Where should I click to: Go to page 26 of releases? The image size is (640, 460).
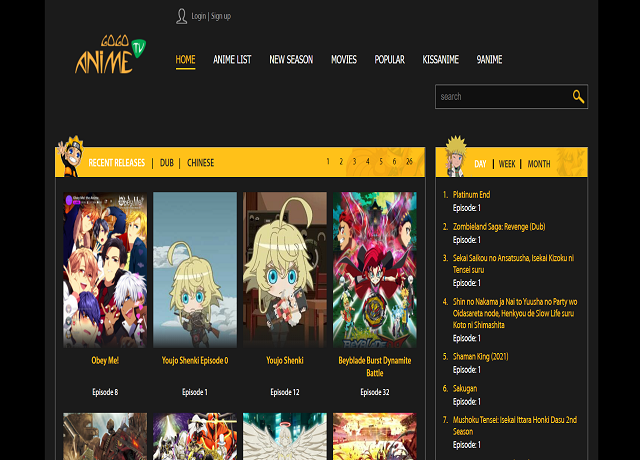[409, 161]
